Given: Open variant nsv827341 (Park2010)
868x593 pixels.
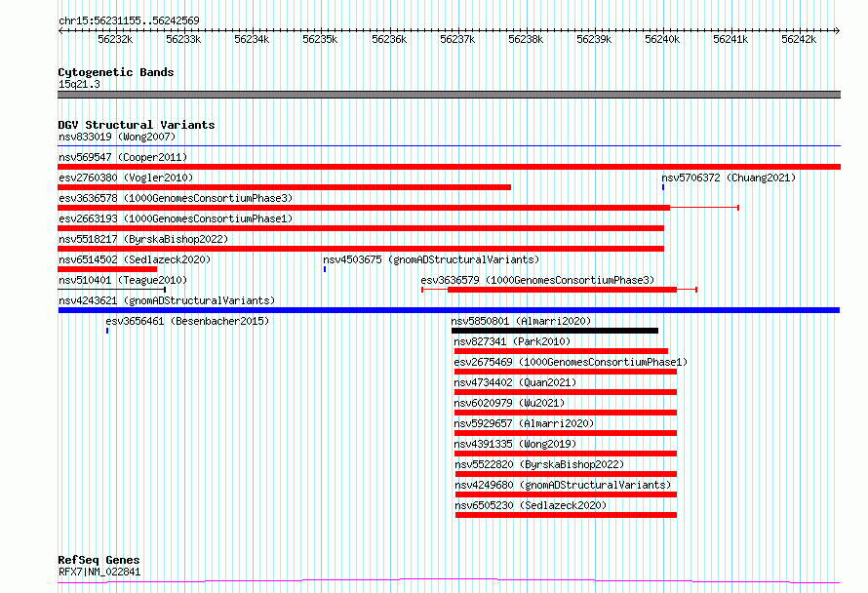Looking at the screenshot, I should point(512,341).
